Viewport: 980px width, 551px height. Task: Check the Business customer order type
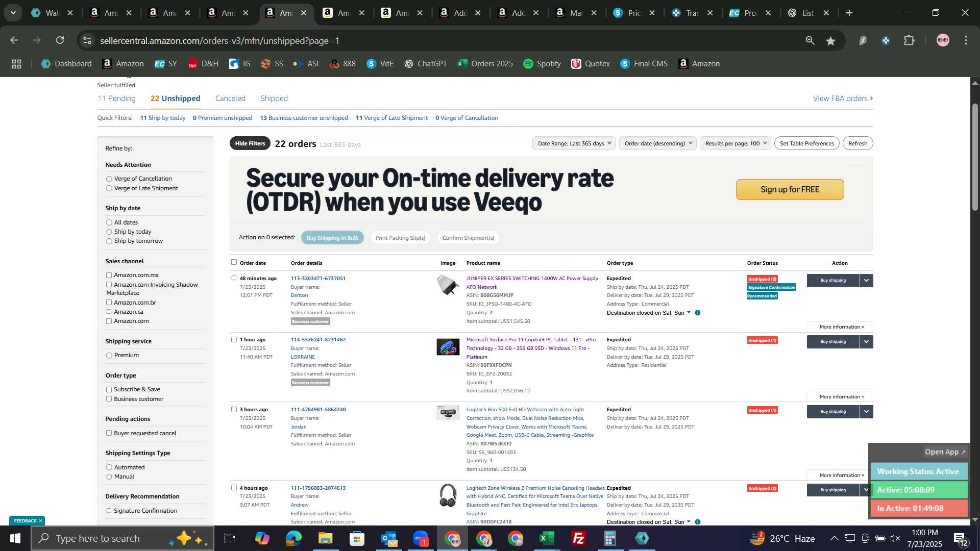(109, 399)
